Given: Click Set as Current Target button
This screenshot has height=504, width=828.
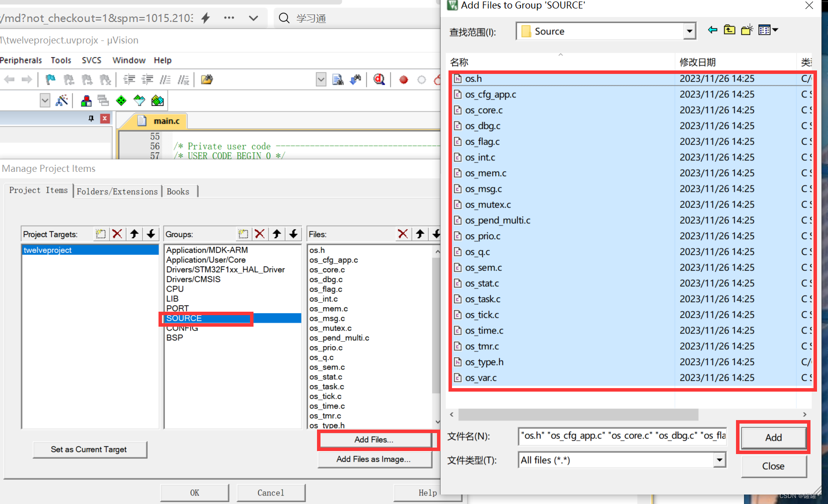Looking at the screenshot, I should [x=89, y=450].
